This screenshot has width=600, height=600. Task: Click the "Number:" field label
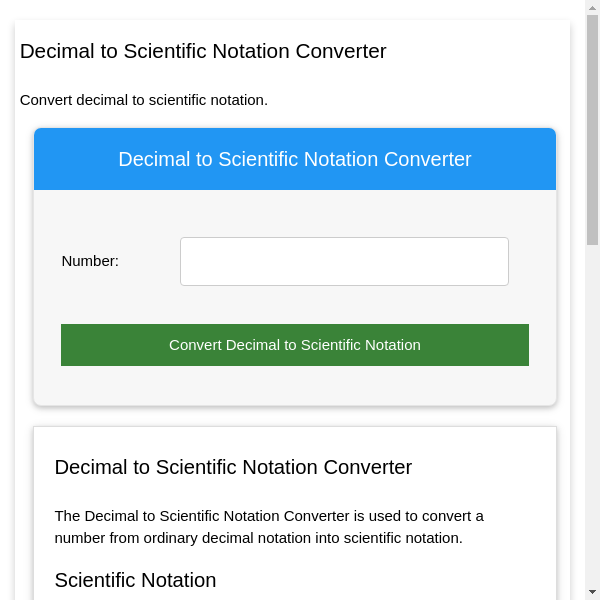point(90,261)
